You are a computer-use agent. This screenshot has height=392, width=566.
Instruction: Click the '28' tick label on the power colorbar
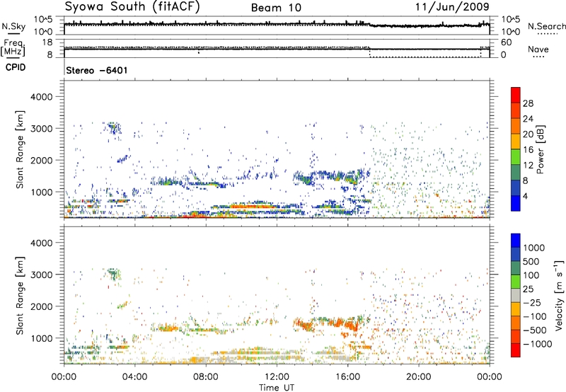click(x=528, y=103)
